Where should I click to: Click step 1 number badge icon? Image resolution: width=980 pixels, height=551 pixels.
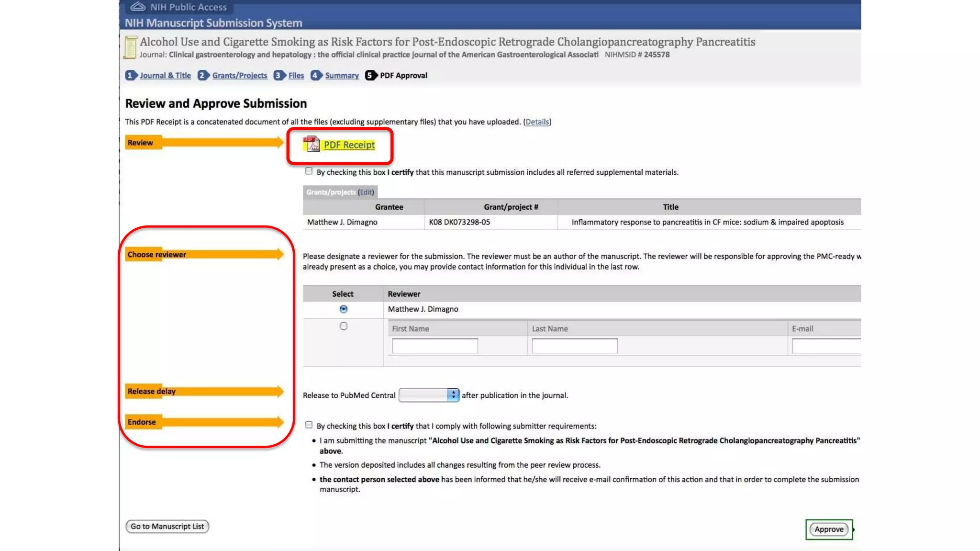[x=131, y=75]
